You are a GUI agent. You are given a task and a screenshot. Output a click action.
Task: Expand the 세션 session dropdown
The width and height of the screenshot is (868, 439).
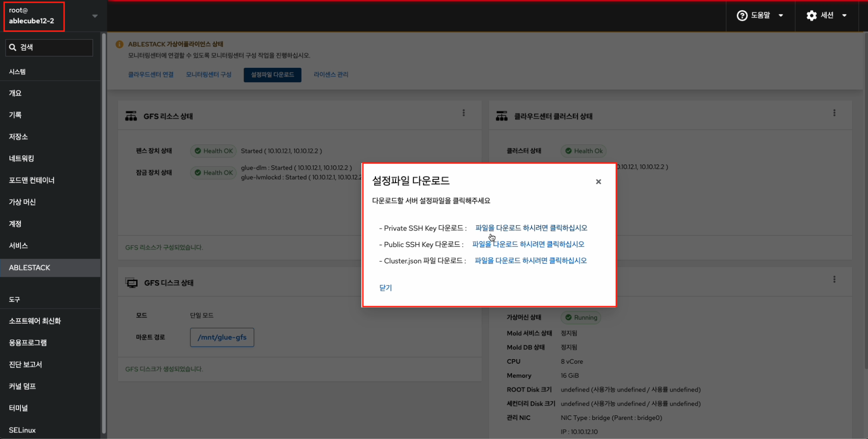pyautogui.click(x=844, y=15)
